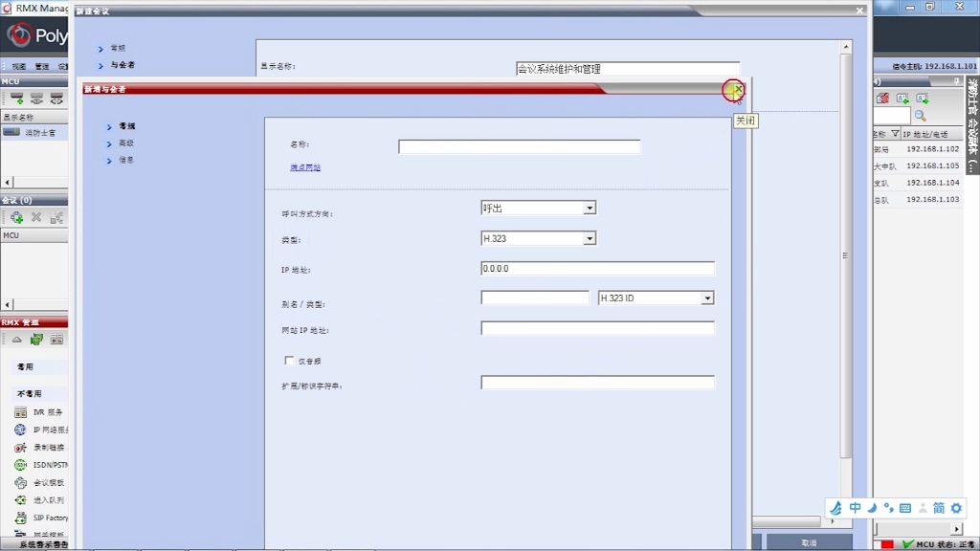Click the delete conference X icon

(36, 217)
